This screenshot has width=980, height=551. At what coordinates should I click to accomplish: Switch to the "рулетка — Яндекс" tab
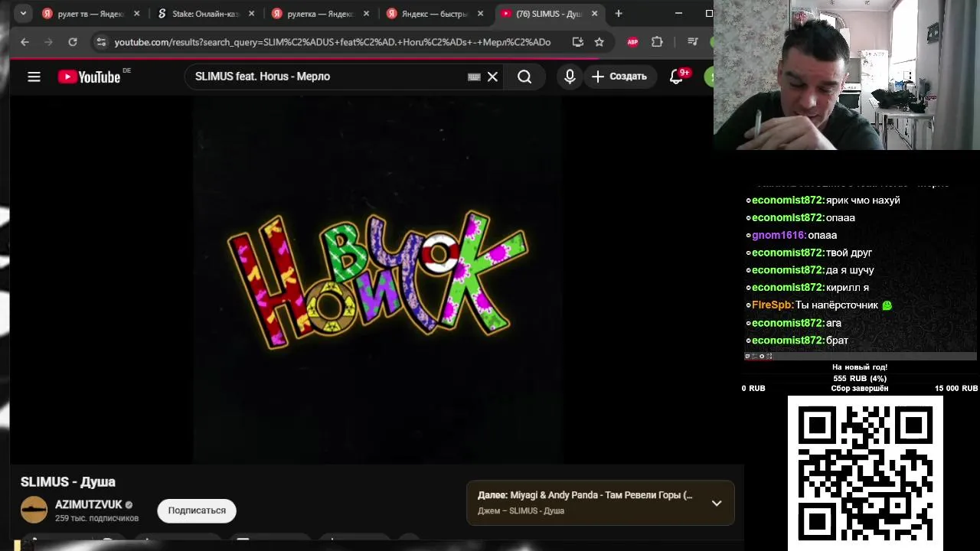320,14
